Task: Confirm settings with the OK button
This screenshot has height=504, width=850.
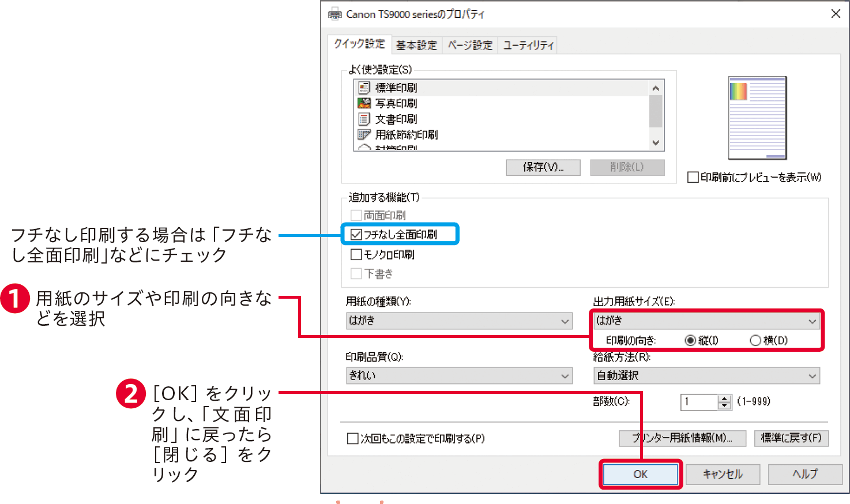Action: (x=641, y=474)
